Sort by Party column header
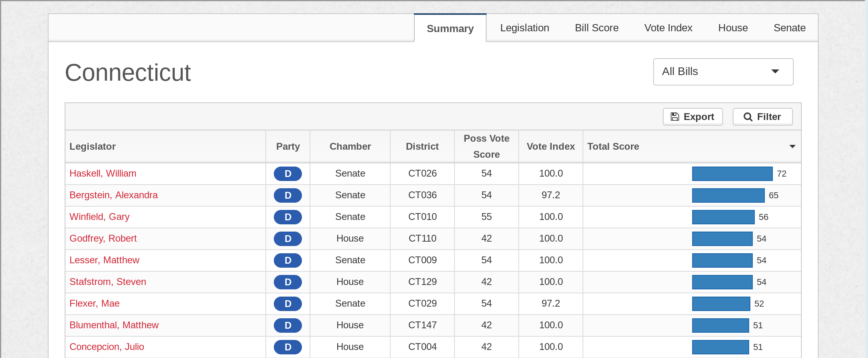This screenshot has width=868, height=358. pos(288,146)
